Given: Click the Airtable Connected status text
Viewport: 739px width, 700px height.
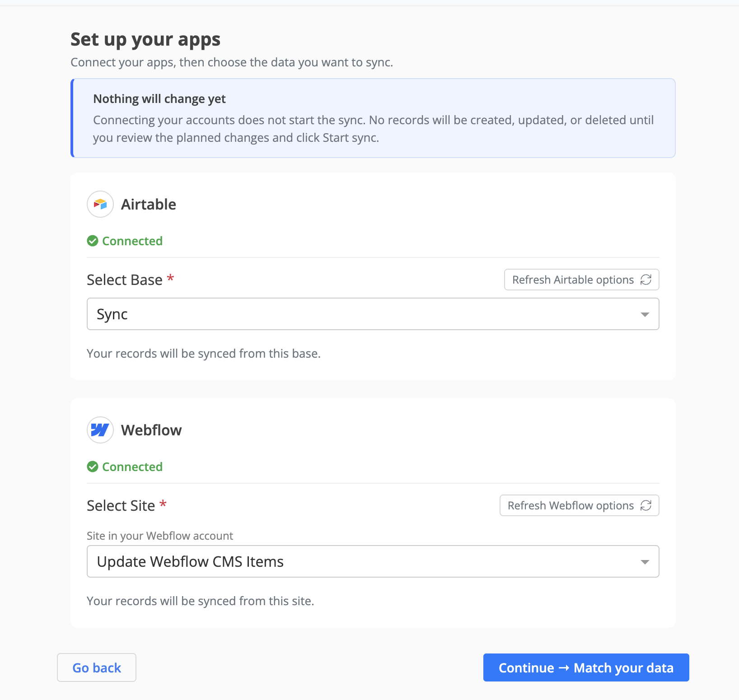Looking at the screenshot, I should coord(132,241).
